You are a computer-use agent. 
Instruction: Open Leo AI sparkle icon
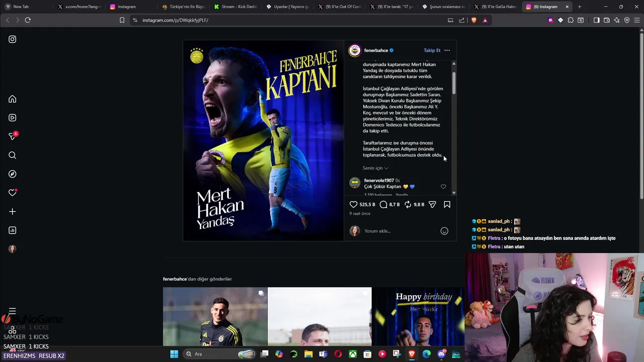(x=617, y=20)
